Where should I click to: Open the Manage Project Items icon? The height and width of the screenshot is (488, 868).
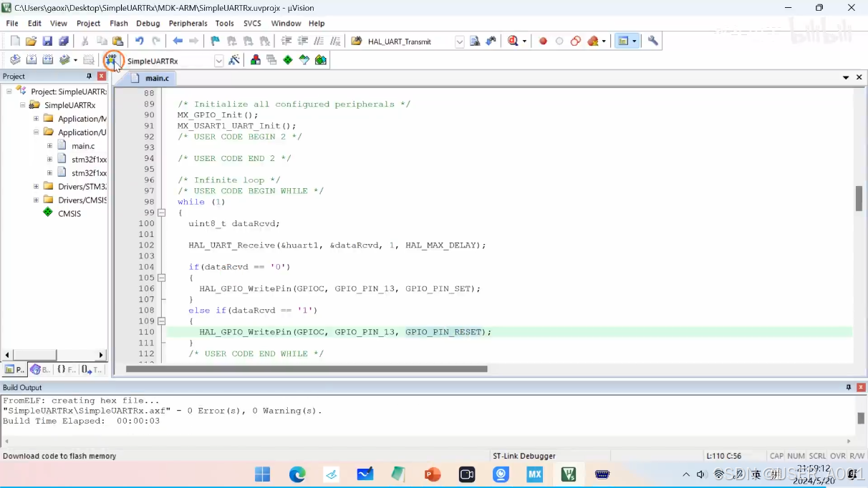click(x=256, y=60)
